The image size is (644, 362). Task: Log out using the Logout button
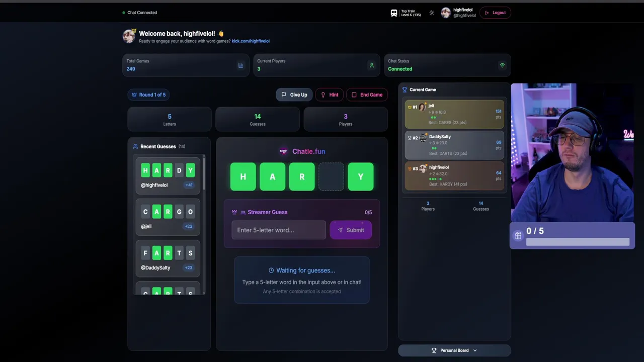pos(495,13)
